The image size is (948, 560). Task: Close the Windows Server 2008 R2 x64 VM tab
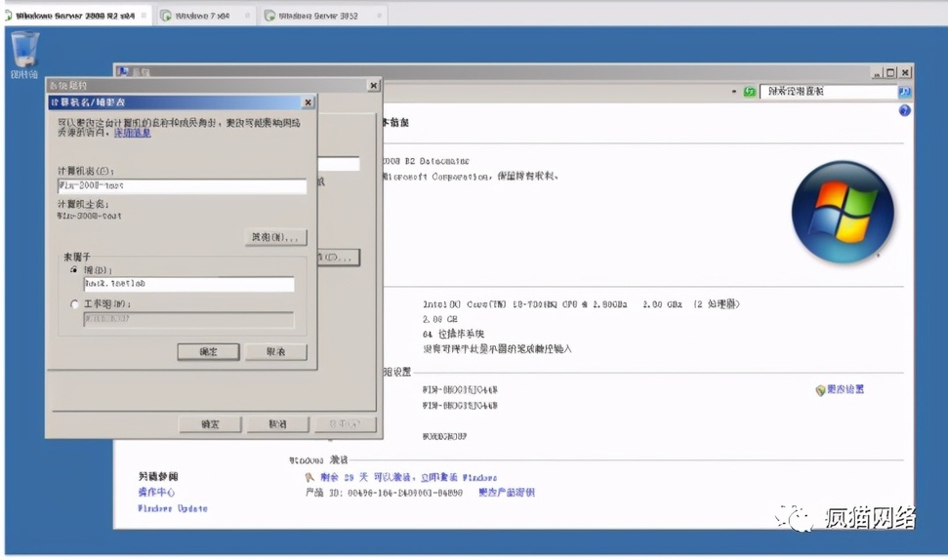(144, 16)
